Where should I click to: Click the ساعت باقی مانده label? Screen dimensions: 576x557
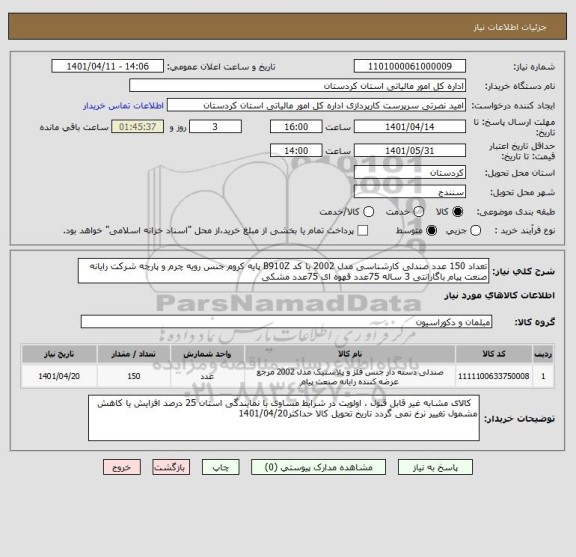74,127
